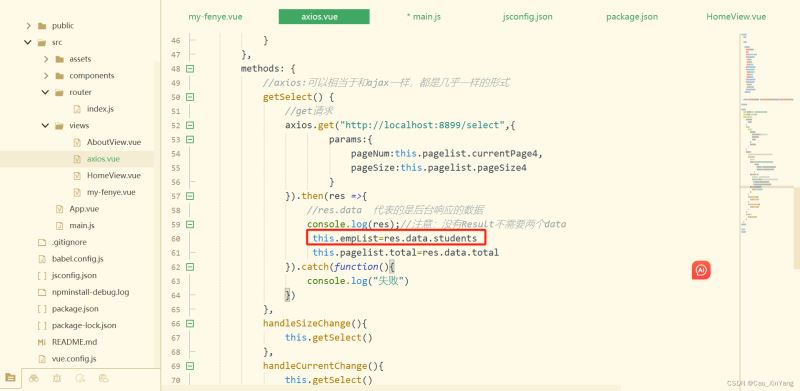800x391 pixels.
Task: Open the jsconfig.json tab
Action: (527, 17)
